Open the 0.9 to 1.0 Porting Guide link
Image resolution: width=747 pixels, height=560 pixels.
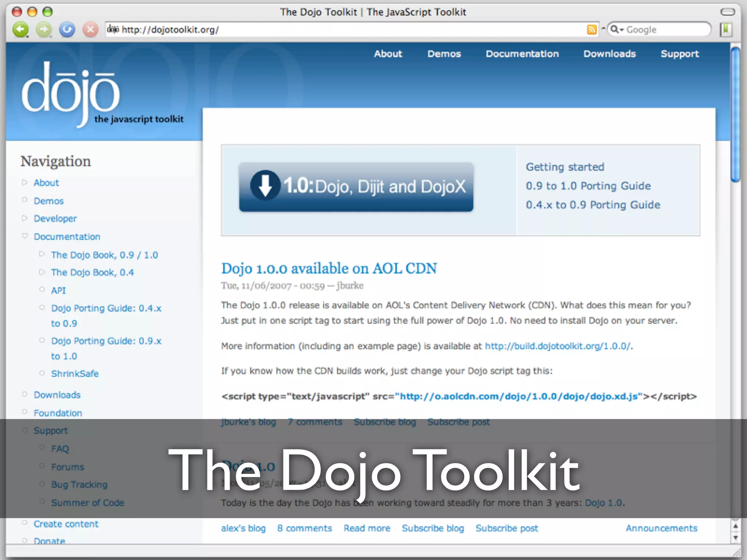588,186
